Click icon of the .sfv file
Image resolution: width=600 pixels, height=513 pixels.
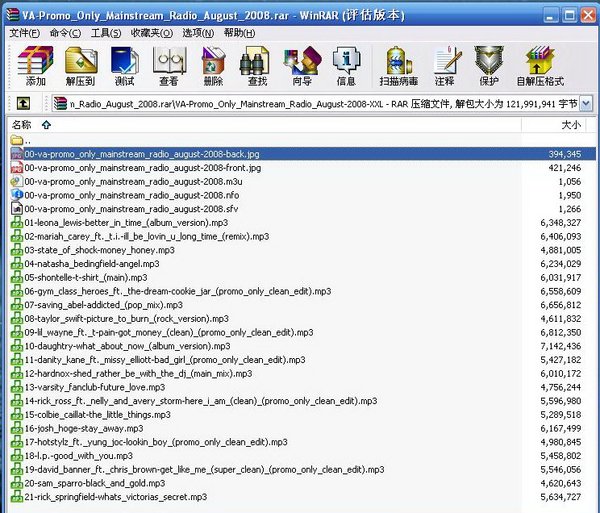click(x=17, y=209)
